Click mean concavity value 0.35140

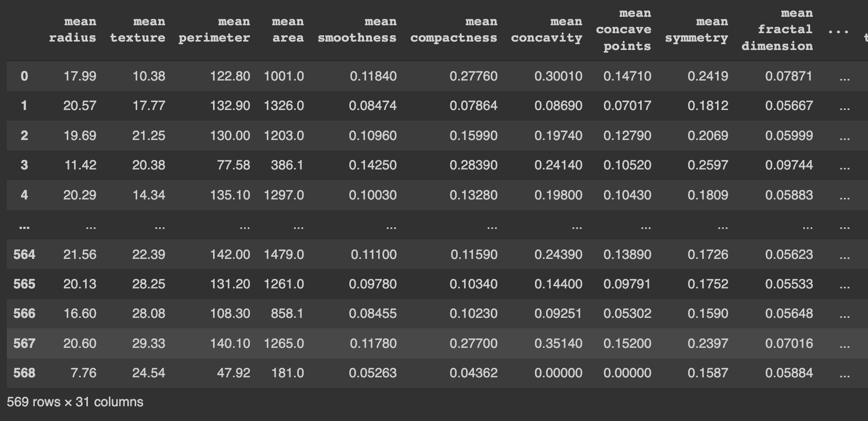[x=559, y=344]
